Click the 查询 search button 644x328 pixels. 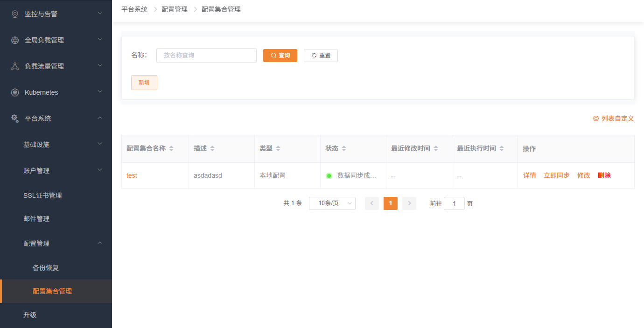tap(280, 55)
